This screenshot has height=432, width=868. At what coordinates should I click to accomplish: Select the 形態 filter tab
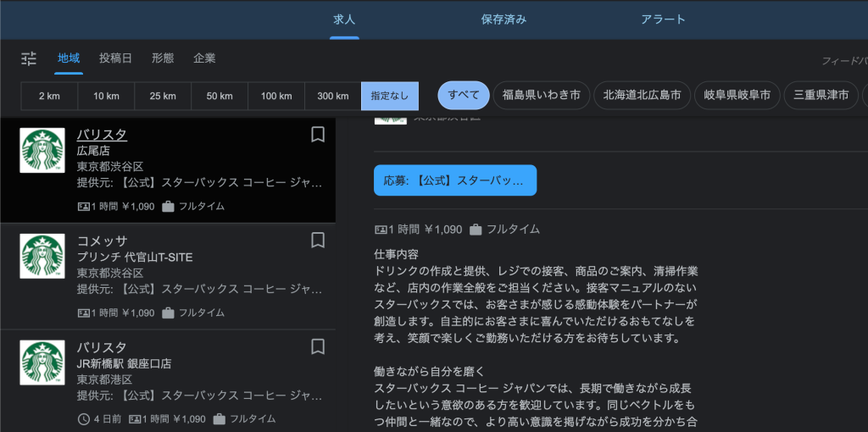pos(163,58)
